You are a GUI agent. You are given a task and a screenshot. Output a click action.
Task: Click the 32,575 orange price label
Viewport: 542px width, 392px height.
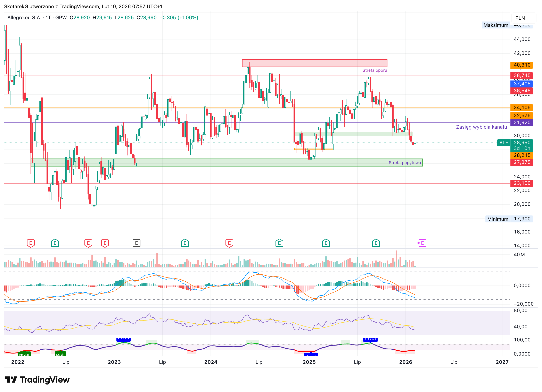(522, 116)
